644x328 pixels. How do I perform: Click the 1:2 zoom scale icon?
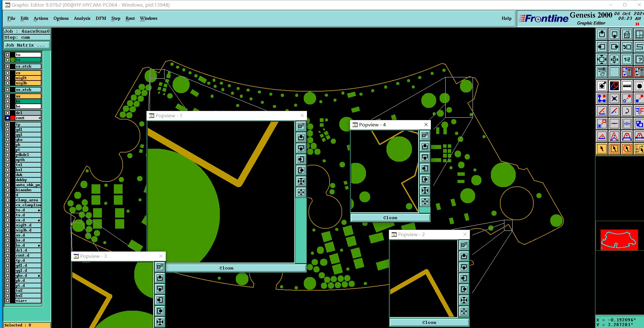[627, 59]
